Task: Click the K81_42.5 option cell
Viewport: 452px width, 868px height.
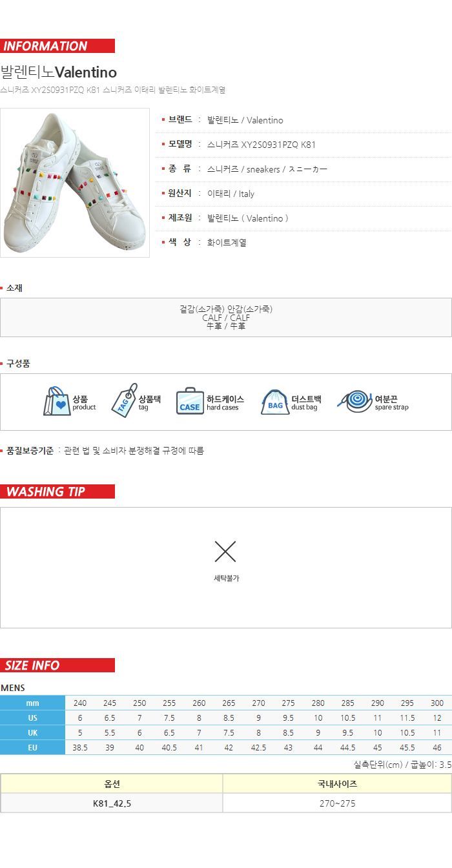Action: pos(112,803)
